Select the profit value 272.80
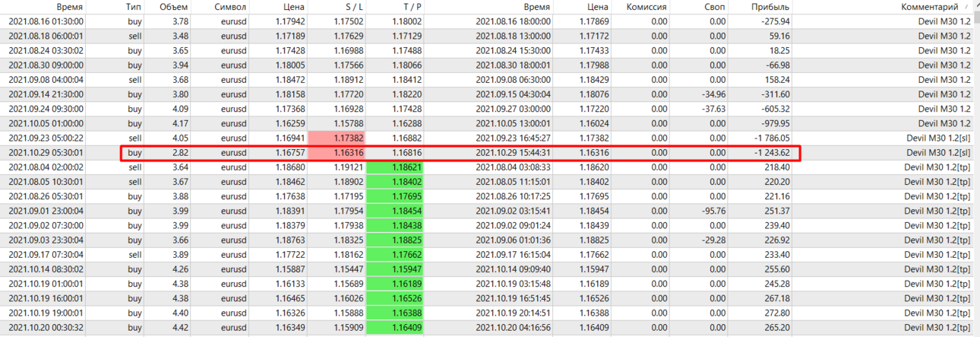Screen dimensions: 980x337 pos(776,313)
